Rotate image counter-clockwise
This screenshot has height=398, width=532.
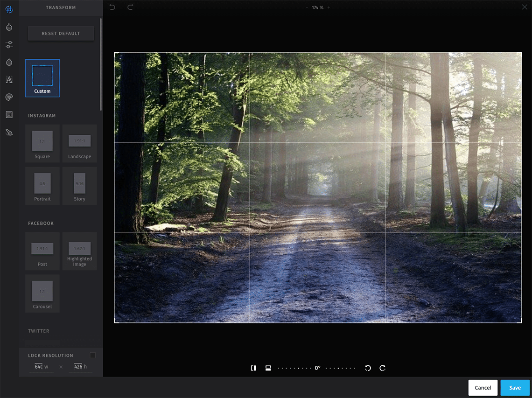pyautogui.click(x=368, y=368)
